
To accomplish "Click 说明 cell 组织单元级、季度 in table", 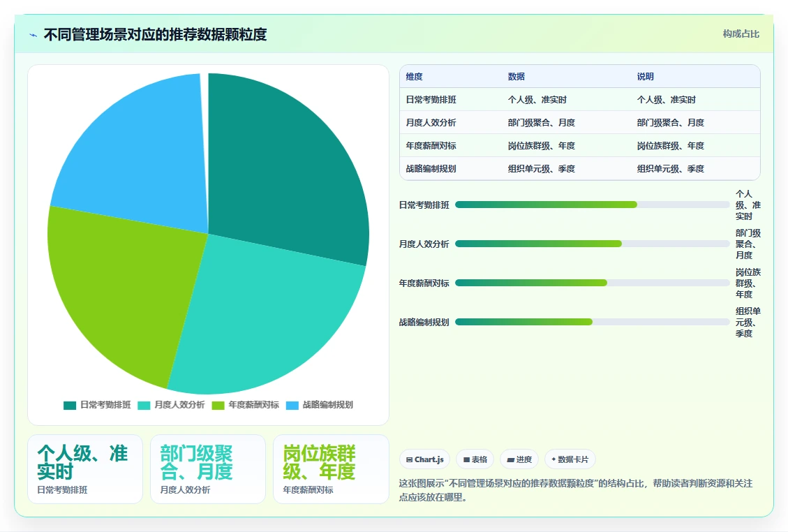I will 671,169.
